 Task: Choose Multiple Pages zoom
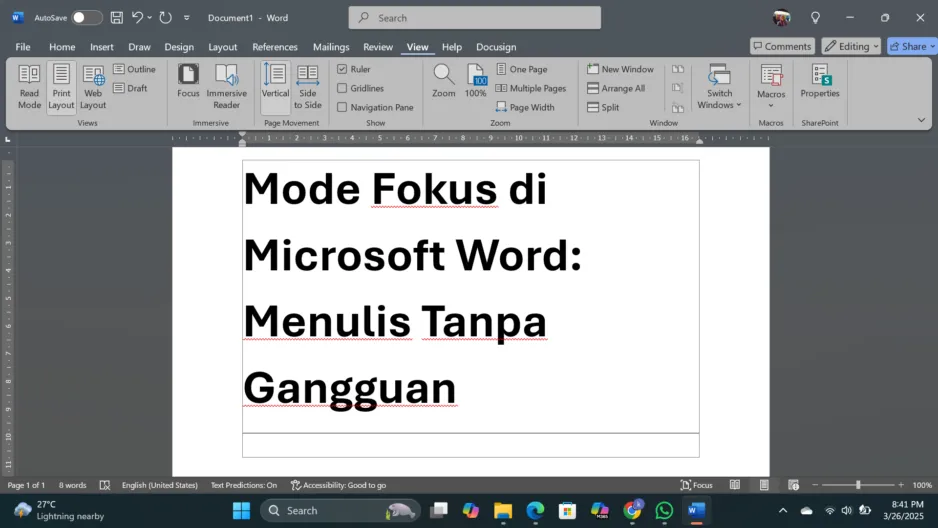531,88
